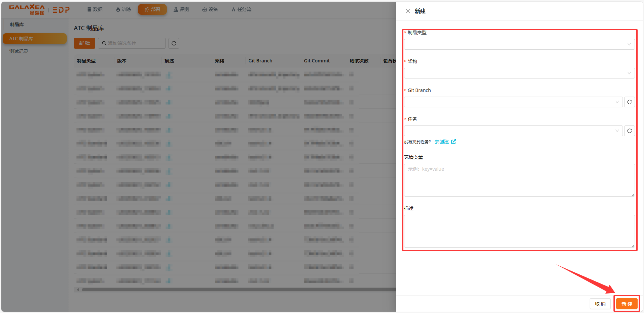Expand the 架构 dropdown selector
The width and height of the screenshot is (644, 313).
[519, 73]
